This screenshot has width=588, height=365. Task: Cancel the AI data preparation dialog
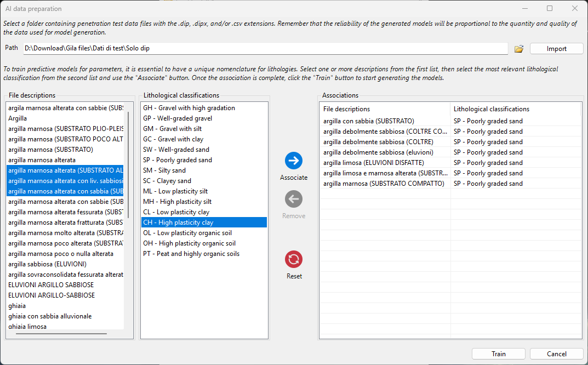click(x=556, y=354)
